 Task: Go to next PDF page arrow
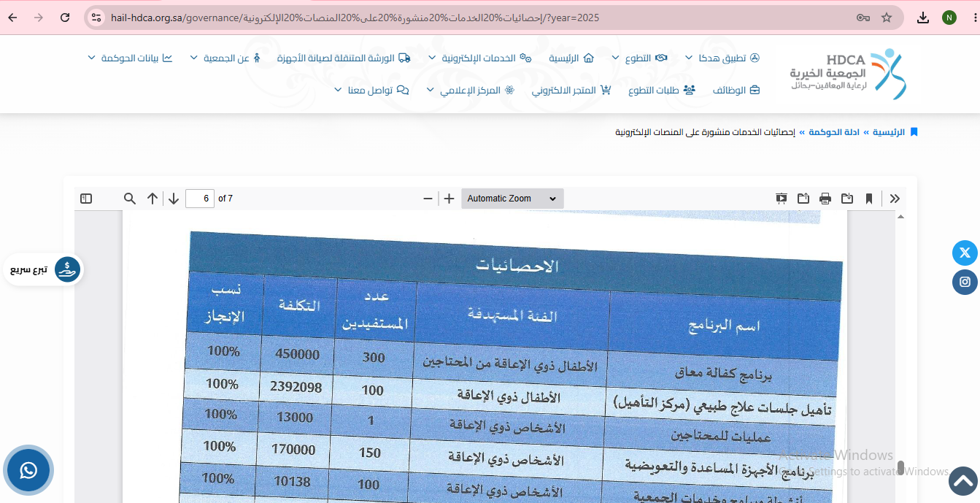(174, 199)
